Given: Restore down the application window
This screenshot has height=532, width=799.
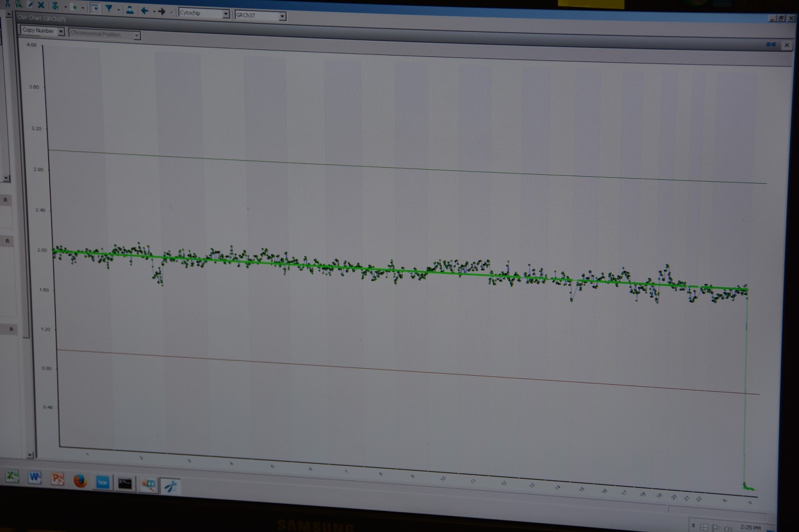Looking at the screenshot, I should click(782, 18).
